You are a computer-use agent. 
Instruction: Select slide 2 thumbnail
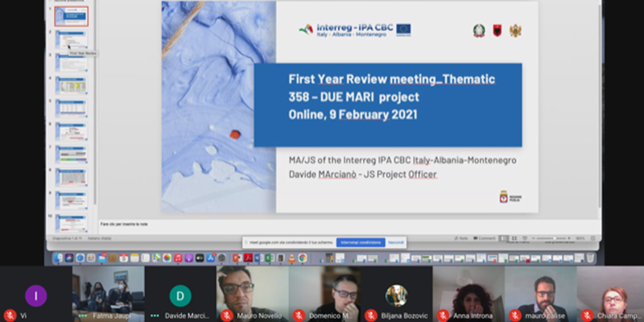coord(71,39)
